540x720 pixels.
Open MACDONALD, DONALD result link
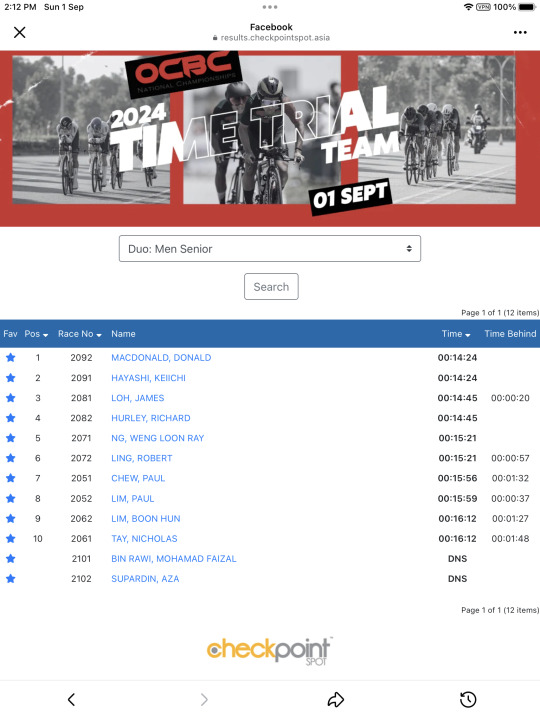click(161, 357)
